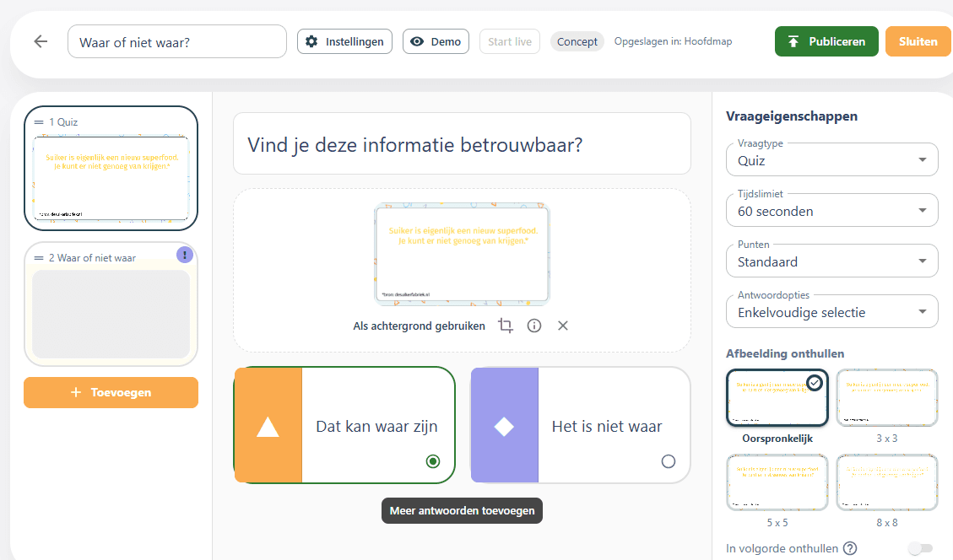
Task: Click the Start live button
Action: 509,41
